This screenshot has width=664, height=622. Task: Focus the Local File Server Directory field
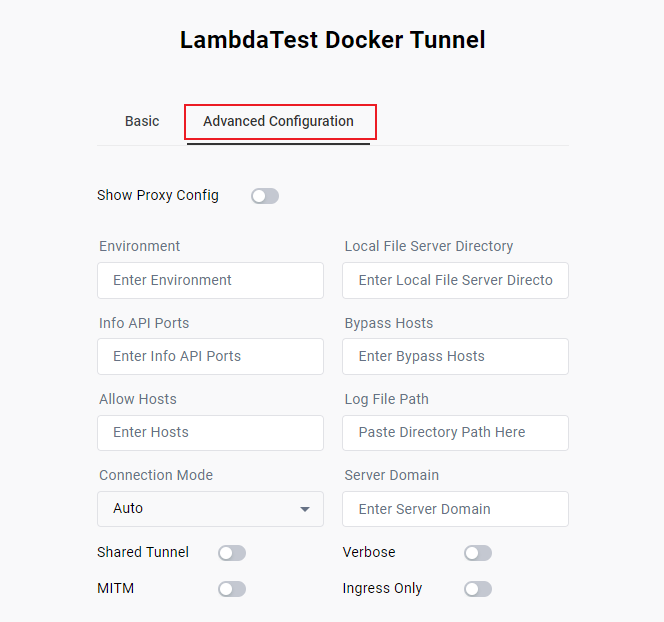coord(455,280)
